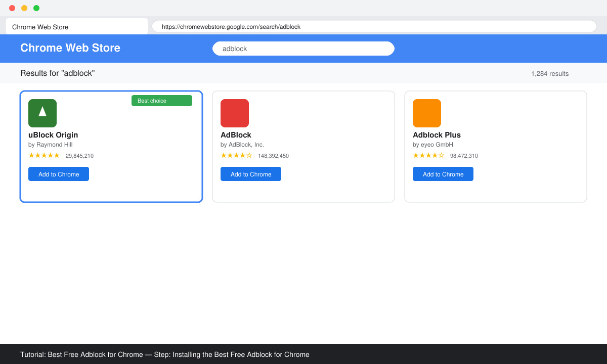This screenshot has width=607, height=364.
Task: Select the Chrome Web Store browser tab
Action: point(77,27)
